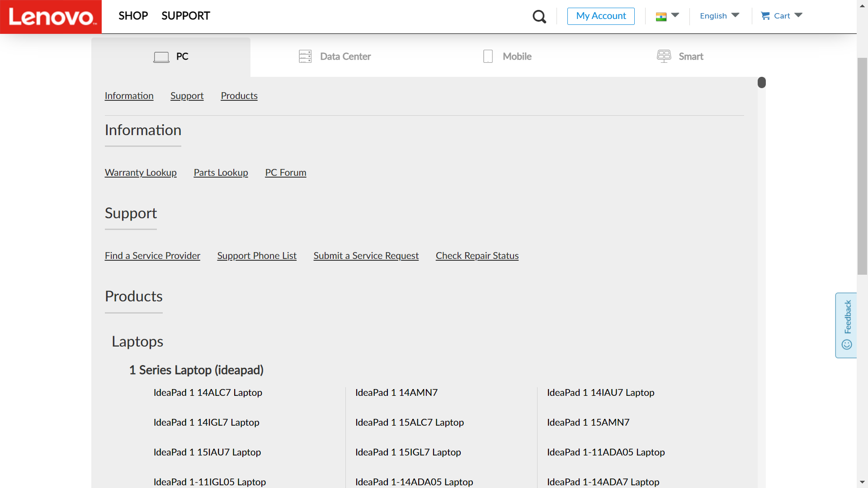The height and width of the screenshot is (488, 868).
Task: Switch to the Smart tab
Action: pyautogui.click(x=680, y=56)
